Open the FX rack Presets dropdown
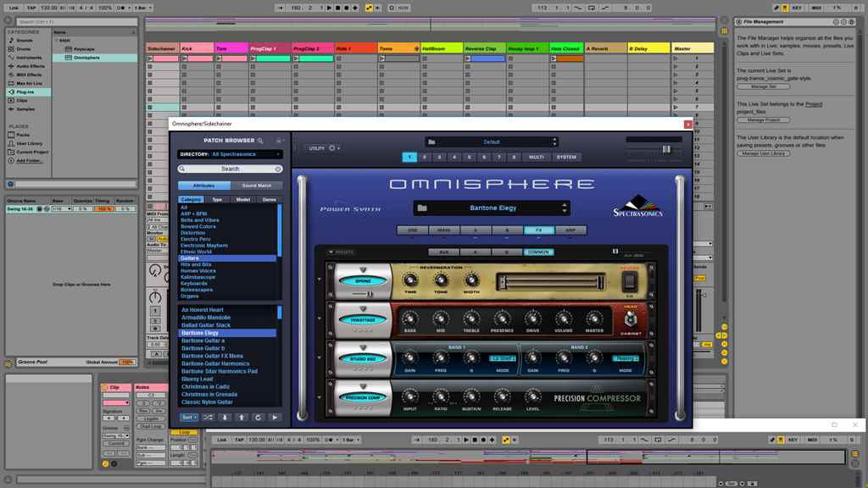 (x=341, y=252)
